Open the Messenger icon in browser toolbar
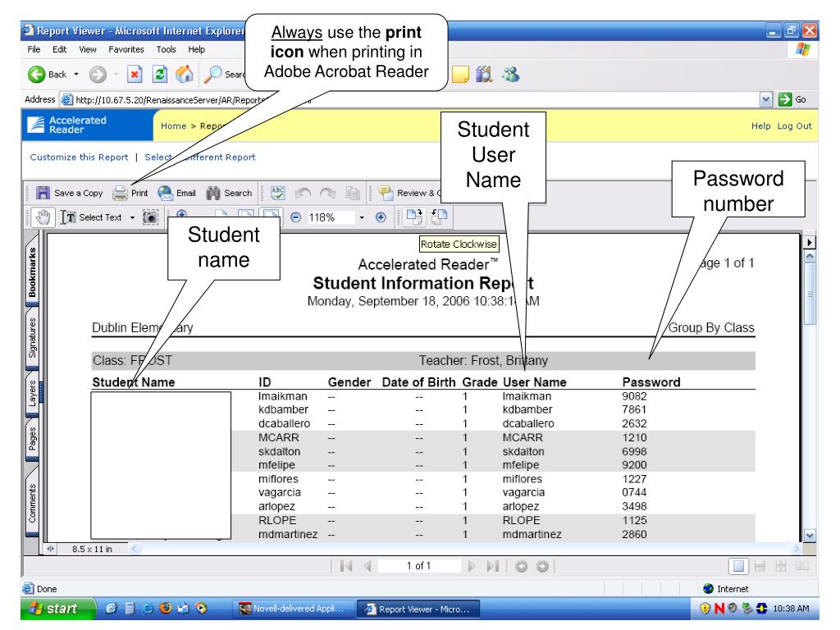Viewport: 840px width, 630px height. click(x=510, y=75)
